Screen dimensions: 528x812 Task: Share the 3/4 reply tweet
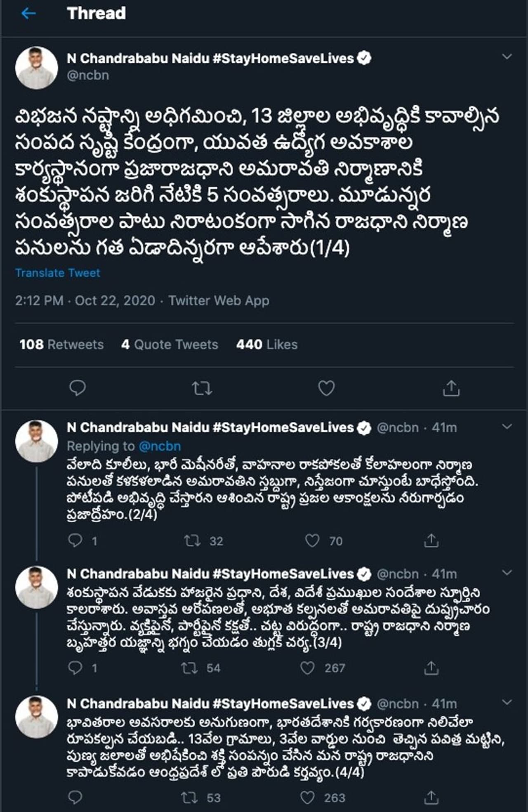point(431,668)
